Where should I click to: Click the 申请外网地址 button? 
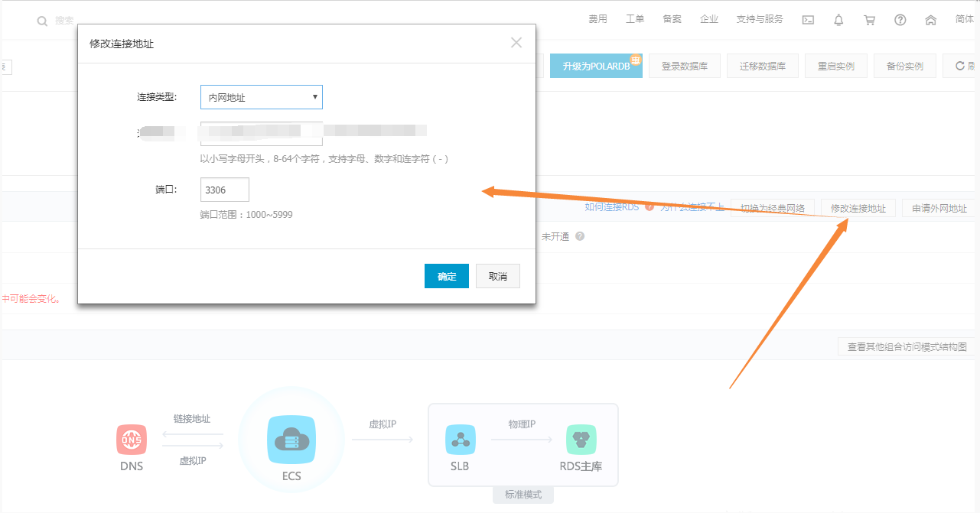(939, 208)
